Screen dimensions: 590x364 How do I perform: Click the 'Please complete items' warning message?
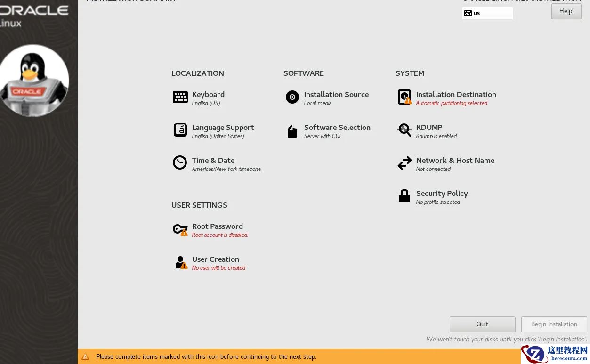pos(206,356)
